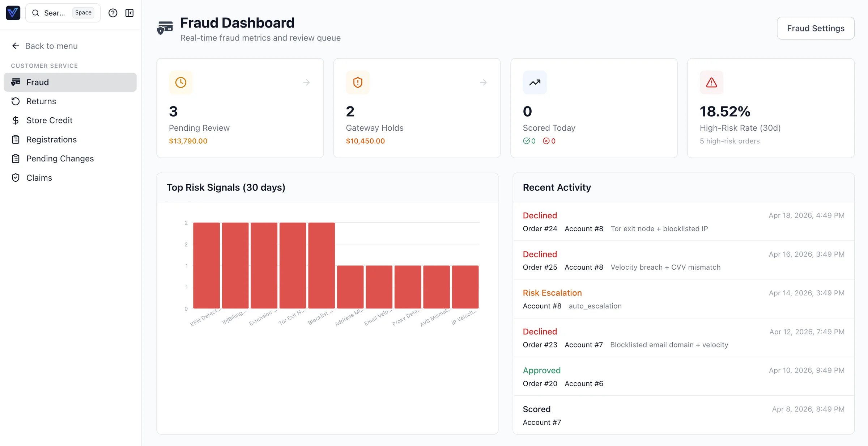868x446 pixels.
Task: Click the Returns rotate-arrow icon
Action: [16, 101]
